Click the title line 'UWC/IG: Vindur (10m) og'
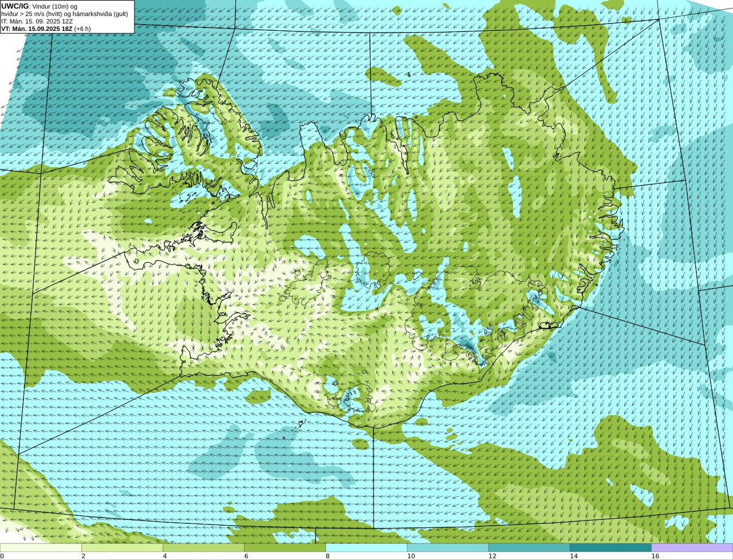The width and height of the screenshot is (733, 560). 40,6
